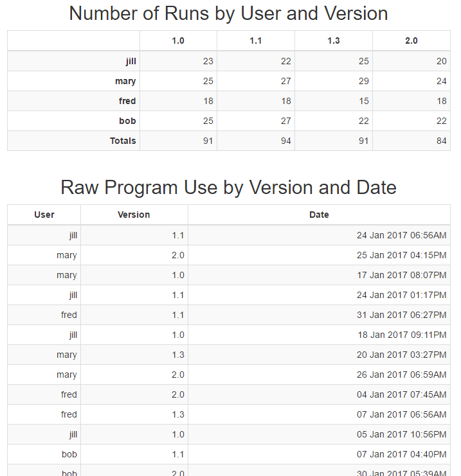
Task: Select the bold bob row label in the runs table
Action: pos(128,121)
